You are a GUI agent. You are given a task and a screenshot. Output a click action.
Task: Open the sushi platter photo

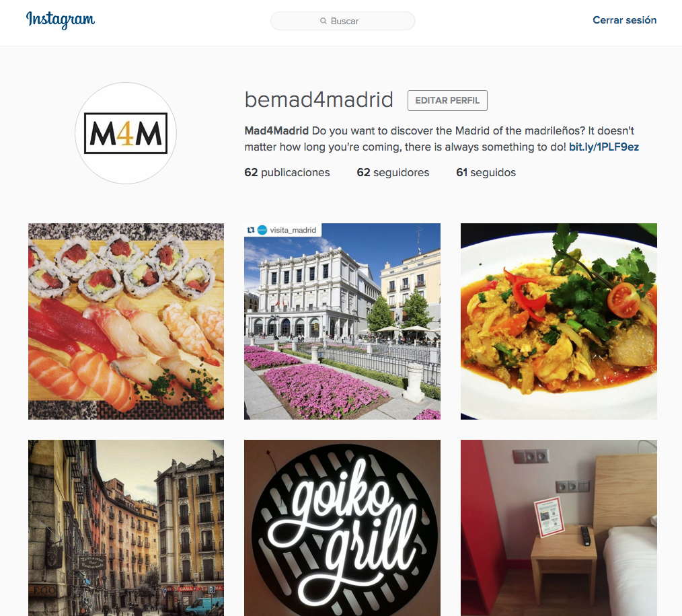tap(126, 321)
